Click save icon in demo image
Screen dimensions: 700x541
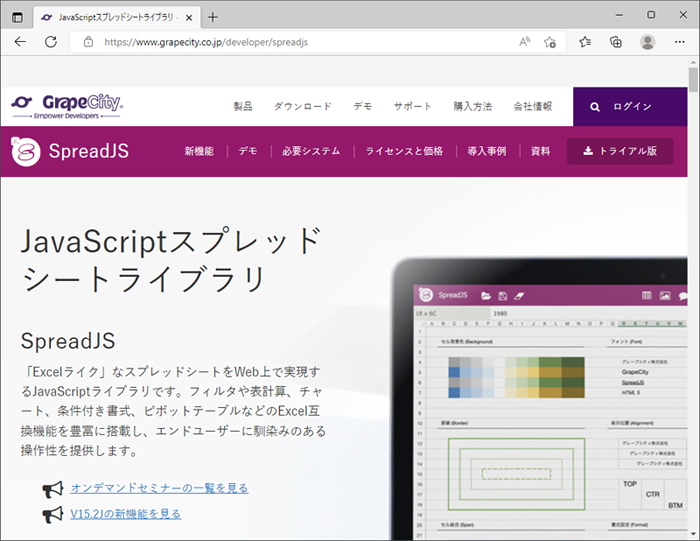[503, 295]
